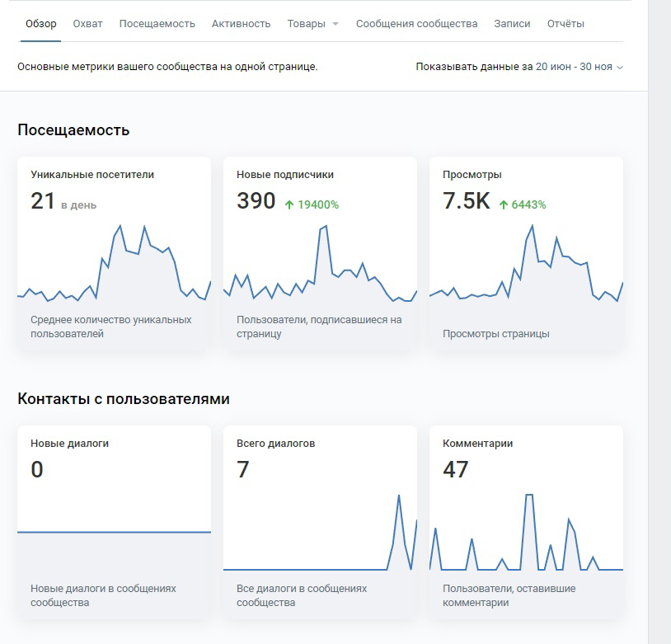Open the Уникальные посетители card
This screenshot has height=644, width=671.
click(115, 254)
